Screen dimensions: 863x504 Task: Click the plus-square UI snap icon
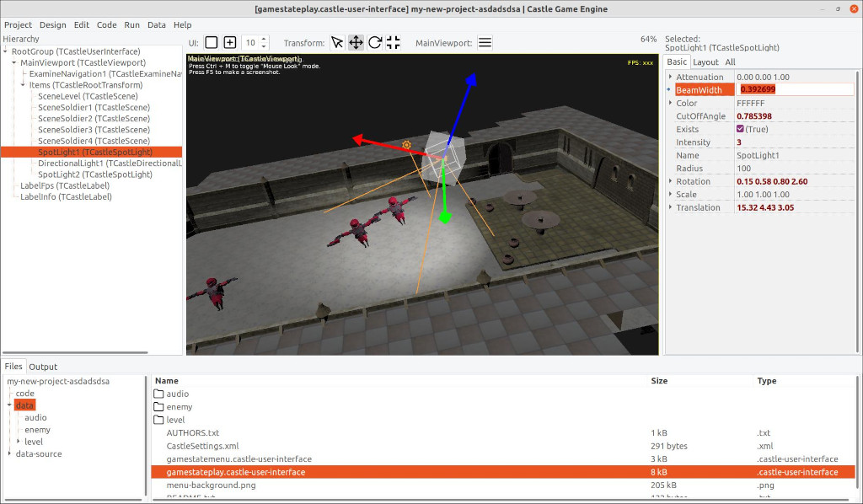pyautogui.click(x=229, y=43)
